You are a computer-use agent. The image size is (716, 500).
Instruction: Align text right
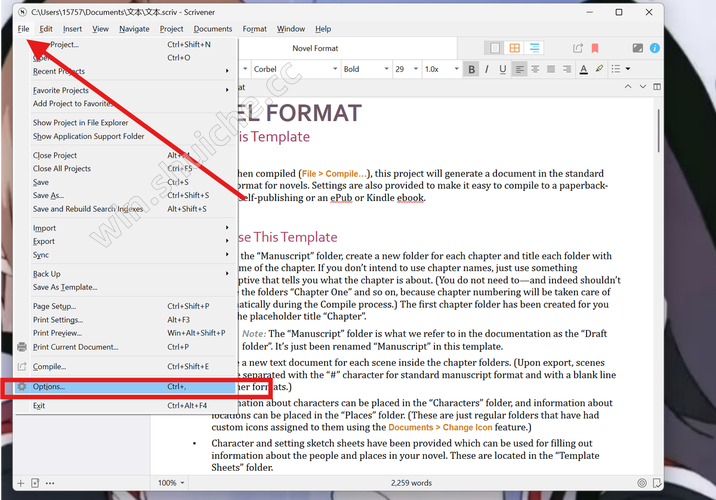tap(567, 69)
